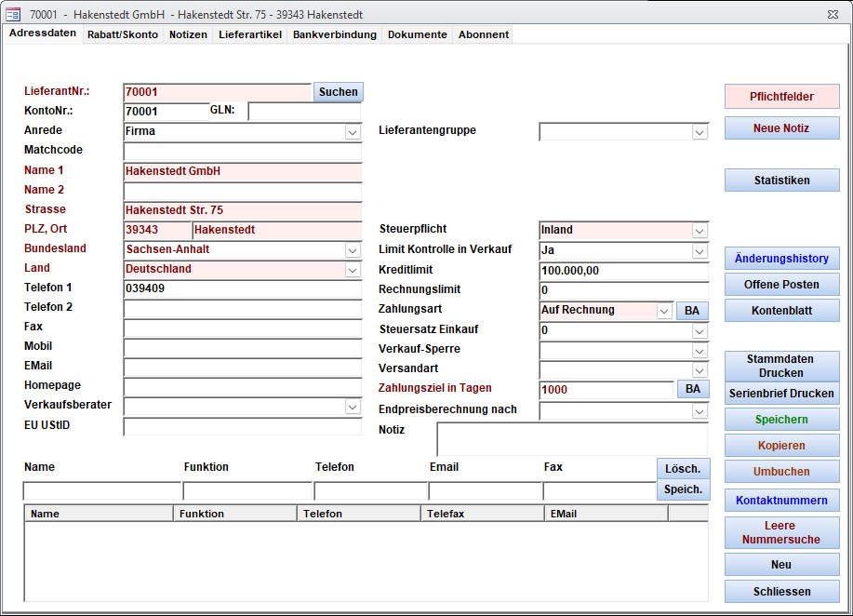Click the Telefax column header in contact list

click(482, 514)
